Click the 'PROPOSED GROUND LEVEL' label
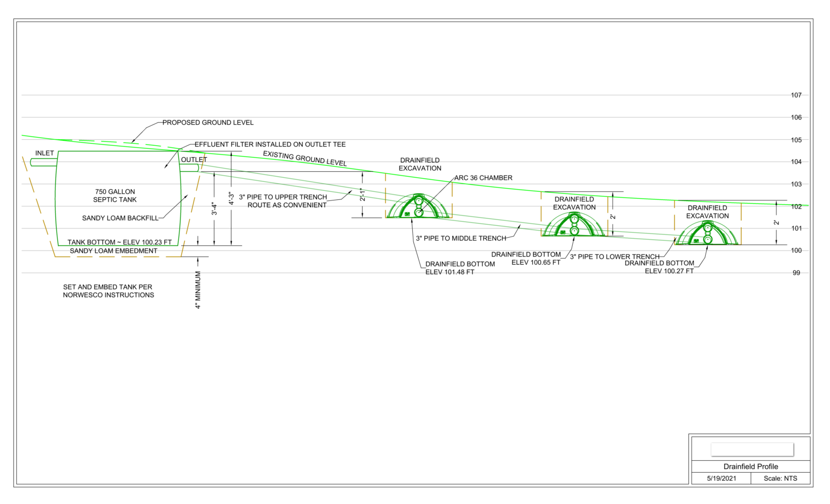 [x=207, y=123]
